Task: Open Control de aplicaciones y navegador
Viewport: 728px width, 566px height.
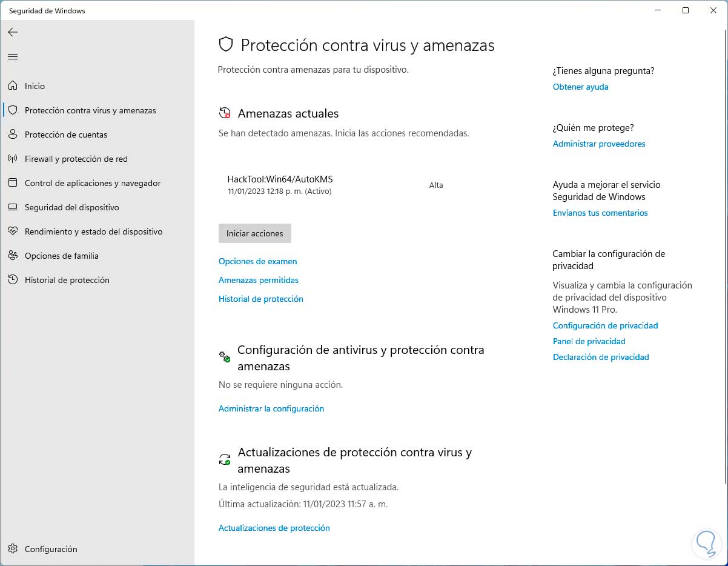Action: point(93,183)
